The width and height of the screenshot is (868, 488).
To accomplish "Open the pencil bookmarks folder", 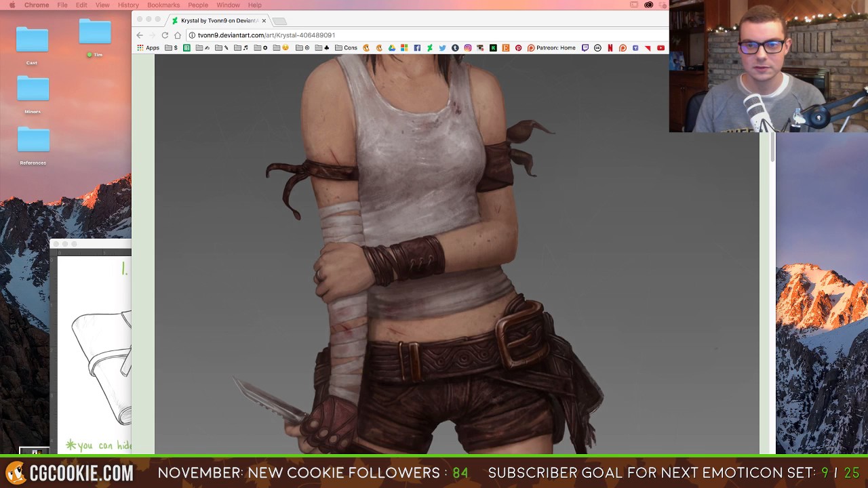I will coord(222,48).
